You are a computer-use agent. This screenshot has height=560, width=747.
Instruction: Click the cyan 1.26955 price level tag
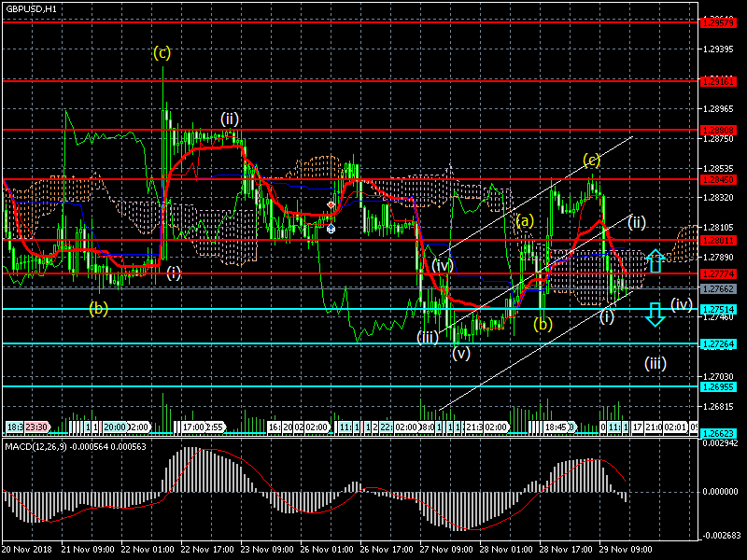(721, 385)
